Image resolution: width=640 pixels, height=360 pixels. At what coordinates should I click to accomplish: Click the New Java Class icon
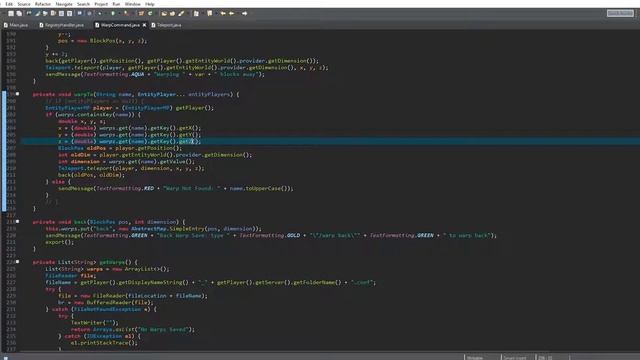(x=150, y=13)
